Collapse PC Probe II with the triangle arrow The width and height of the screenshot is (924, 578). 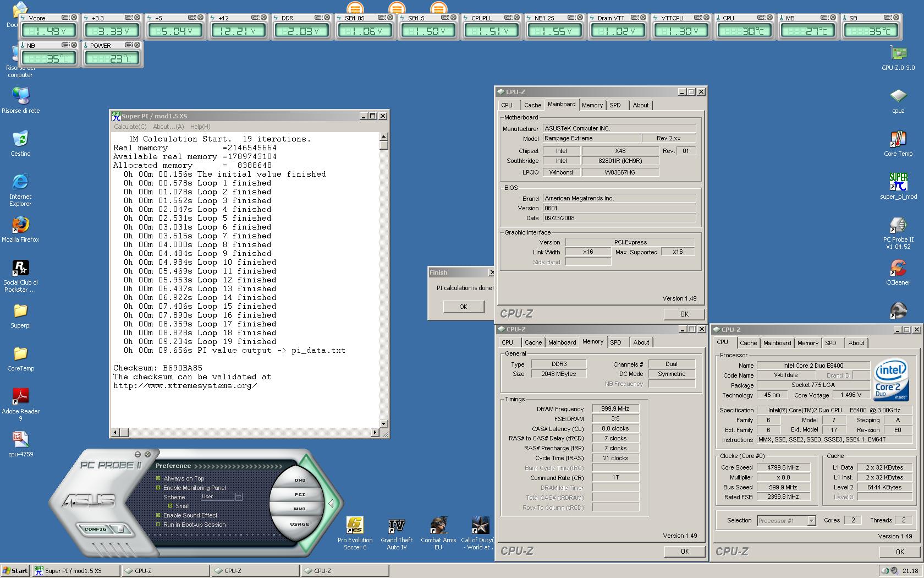(331, 503)
